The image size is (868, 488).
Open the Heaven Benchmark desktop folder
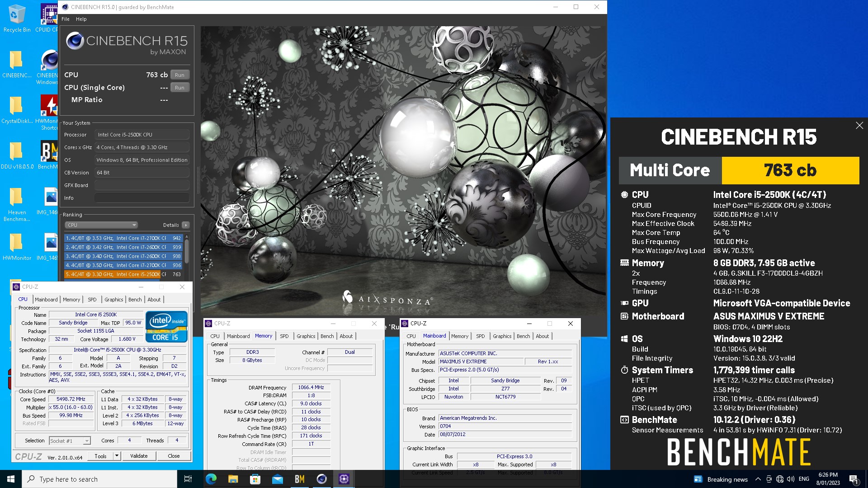click(x=17, y=204)
